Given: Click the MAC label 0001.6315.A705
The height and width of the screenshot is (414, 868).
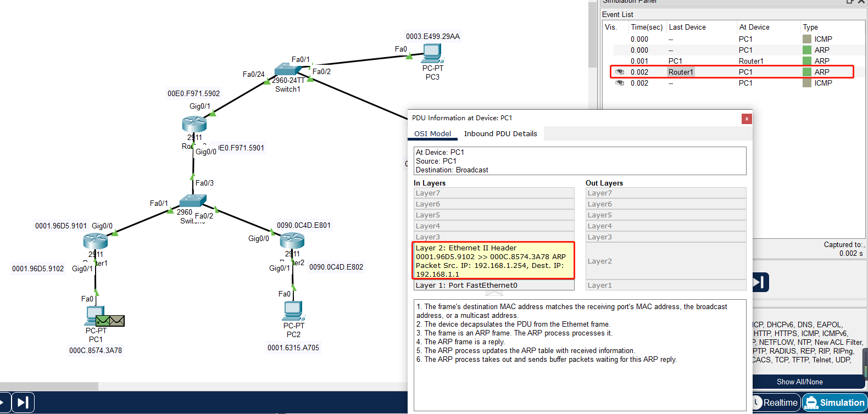Looking at the screenshot, I should (293, 348).
